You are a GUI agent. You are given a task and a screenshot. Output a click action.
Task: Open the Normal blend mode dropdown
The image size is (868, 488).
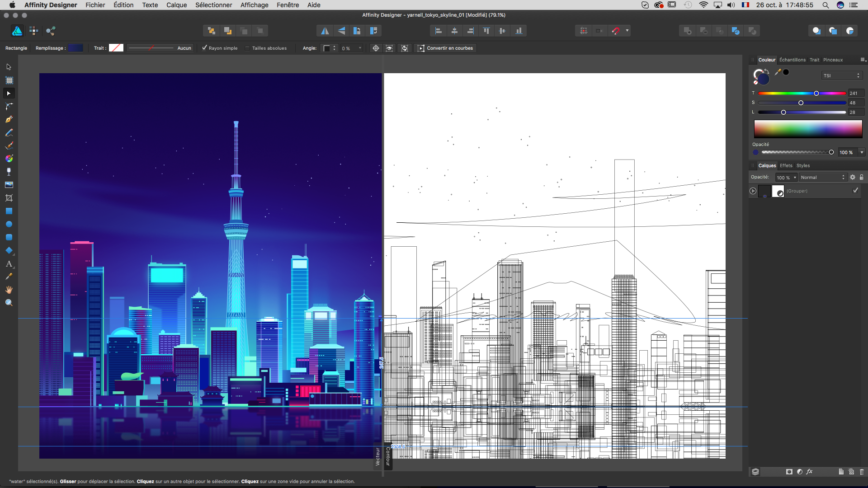click(x=822, y=178)
